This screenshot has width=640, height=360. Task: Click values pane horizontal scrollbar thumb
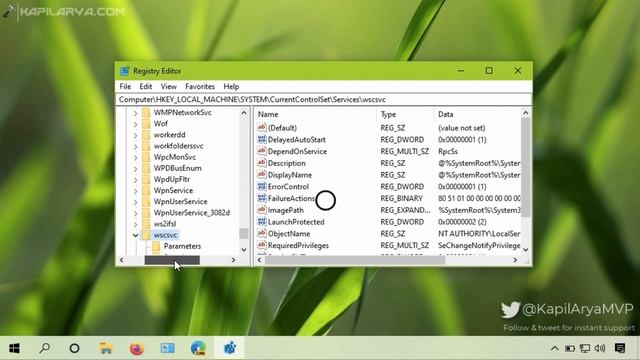pyautogui.click(x=355, y=260)
